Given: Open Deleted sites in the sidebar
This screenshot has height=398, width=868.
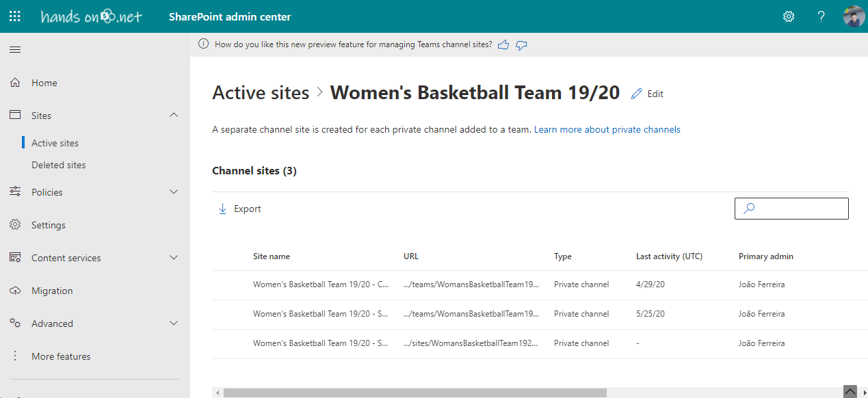Looking at the screenshot, I should point(59,165).
